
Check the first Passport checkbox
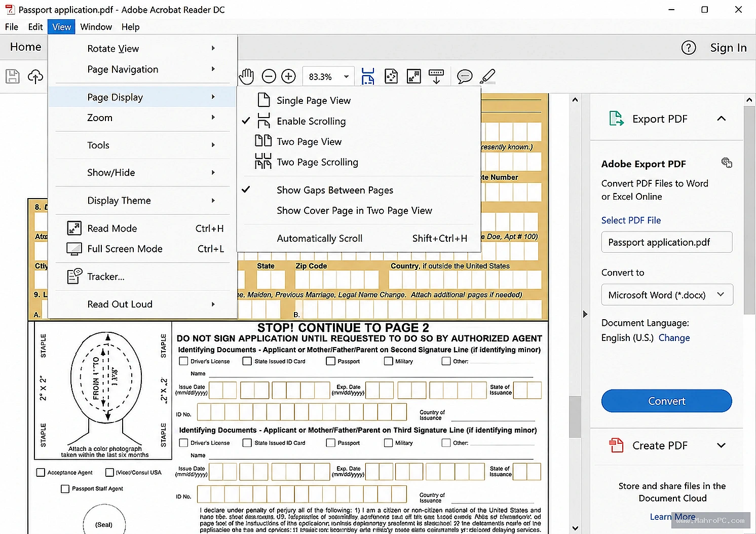331,361
